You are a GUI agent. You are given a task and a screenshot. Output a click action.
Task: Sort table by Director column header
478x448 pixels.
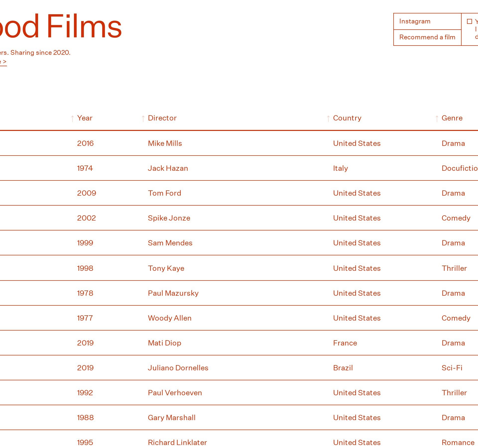pyautogui.click(x=162, y=118)
